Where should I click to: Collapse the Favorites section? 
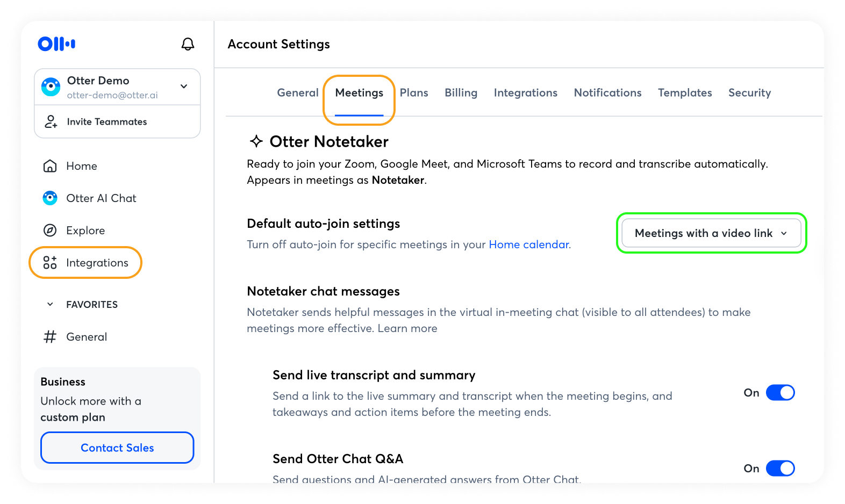[x=50, y=305]
